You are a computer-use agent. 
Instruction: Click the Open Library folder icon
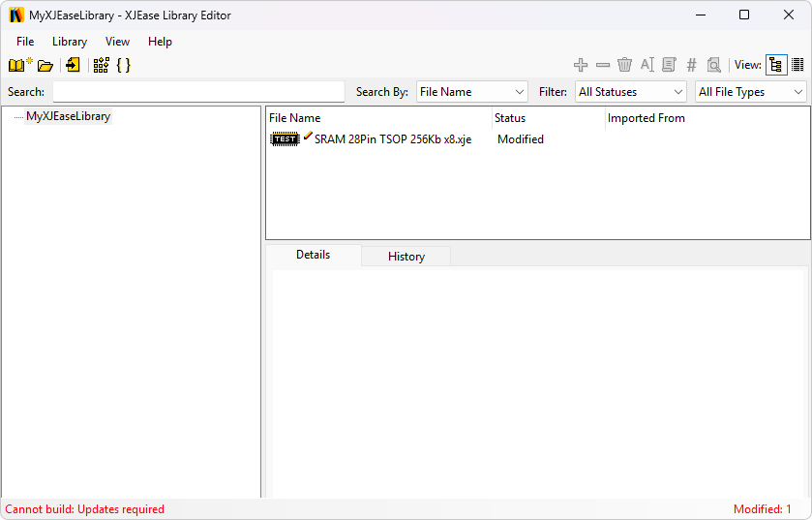(45, 66)
